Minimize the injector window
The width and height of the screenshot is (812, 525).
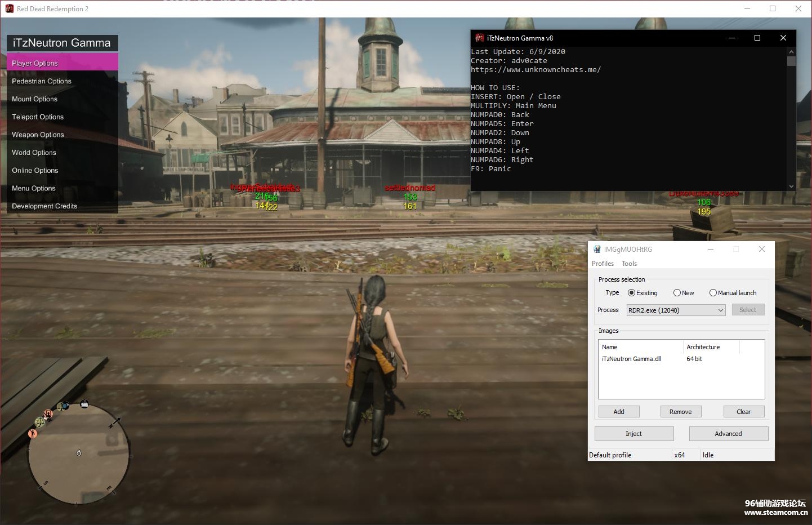point(711,249)
